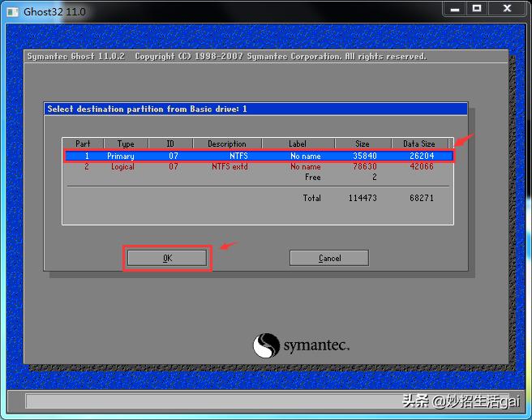Minimize the Ghost32 11.0 window
Viewport: 532px width, 420px height.
coord(455,8)
